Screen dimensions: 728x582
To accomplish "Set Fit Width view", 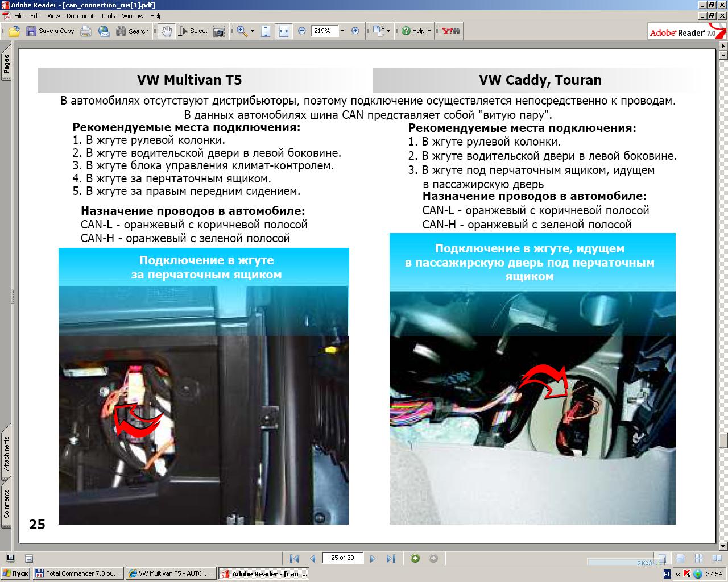I will pyautogui.click(x=283, y=31).
